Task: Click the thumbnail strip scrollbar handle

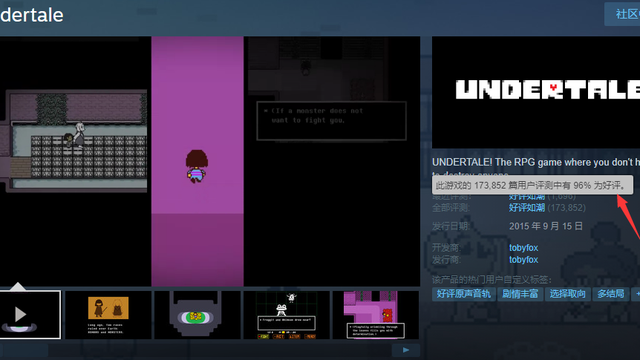Action: point(24,350)
